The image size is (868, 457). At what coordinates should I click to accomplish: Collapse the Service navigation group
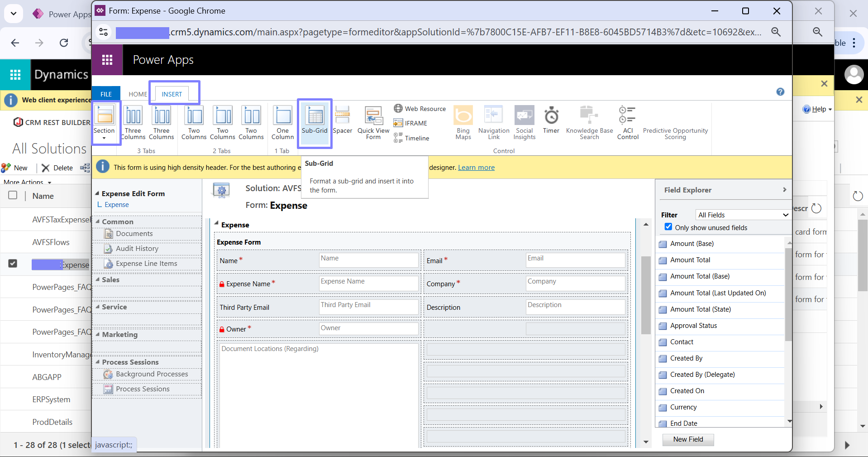tap(98, 307)
